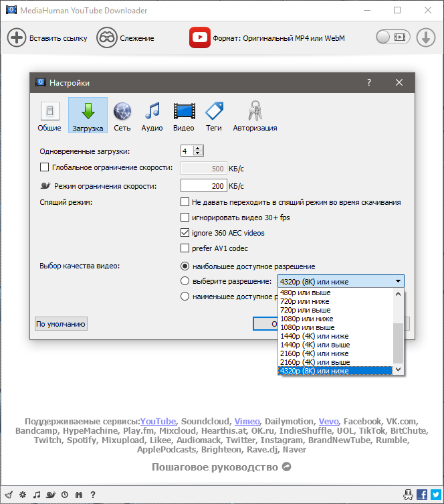This screenshot has width=444, height=504.
Task: Choose '1440p (4K) или ниже' option
Action: coord(335,336)
